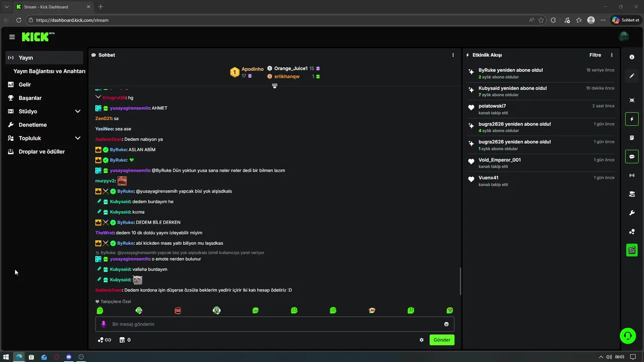Click the Kick logo
This screenshot has height=362, width=644.
[38, 37]
